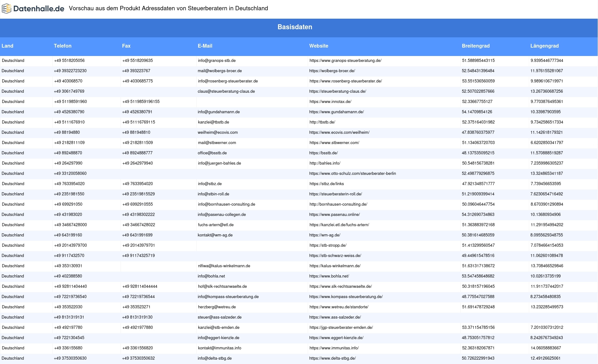Open https://steuerberatung-claus.de/ cell
Viewport: 598px width, 364px height.
338,91
